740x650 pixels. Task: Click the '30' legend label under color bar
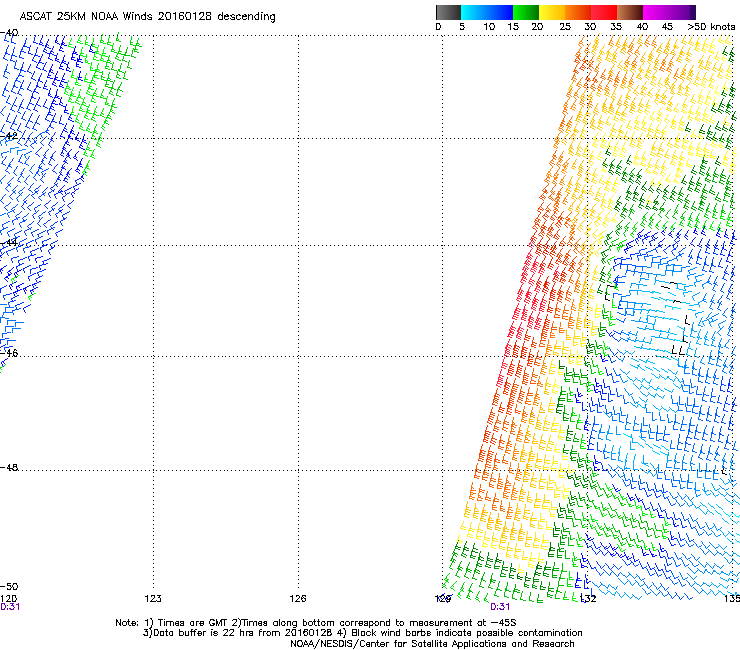[x=590, y=27]
